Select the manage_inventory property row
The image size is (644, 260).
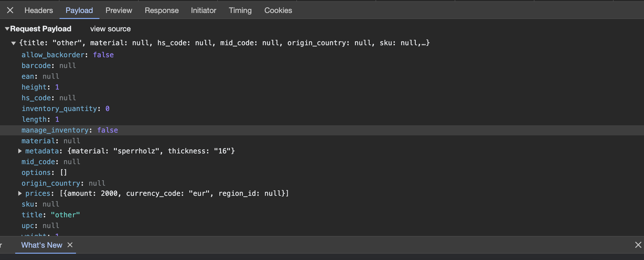coord(55,130)
